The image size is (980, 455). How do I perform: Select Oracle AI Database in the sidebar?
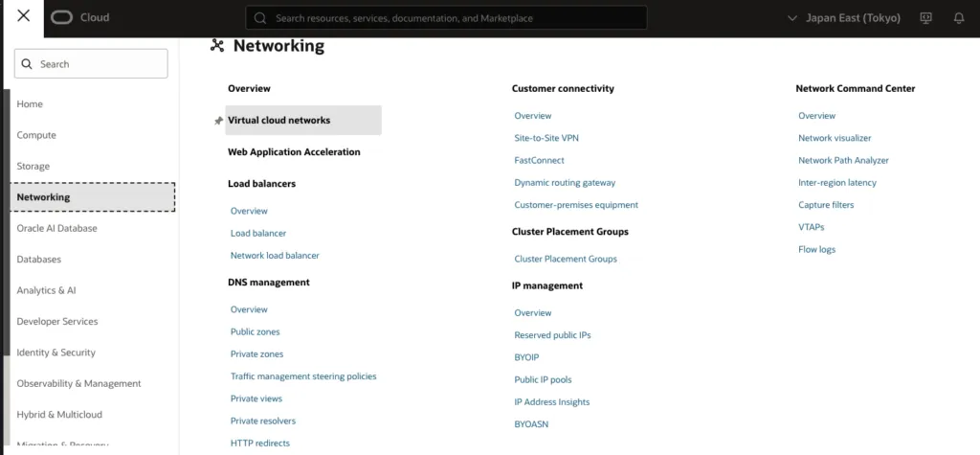pos(56,228)
